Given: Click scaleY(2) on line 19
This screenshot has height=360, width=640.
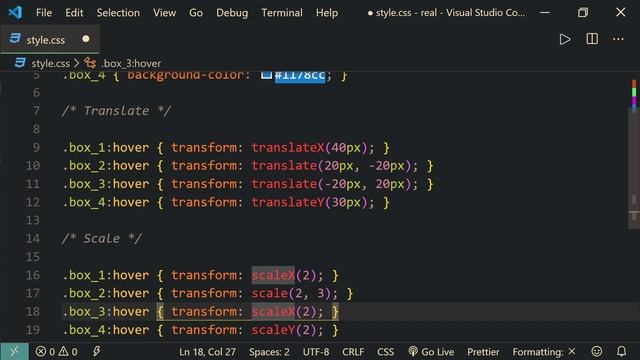Looking at the screenshot, I should [283, 330].
